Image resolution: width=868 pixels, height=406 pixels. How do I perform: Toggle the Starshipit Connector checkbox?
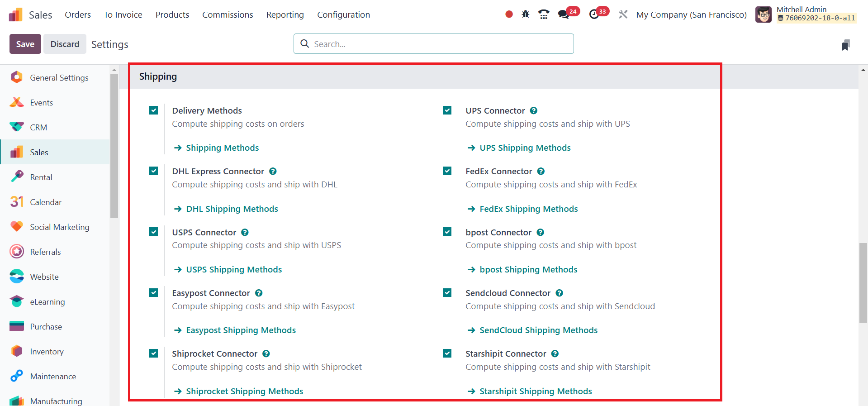[447, 353]
